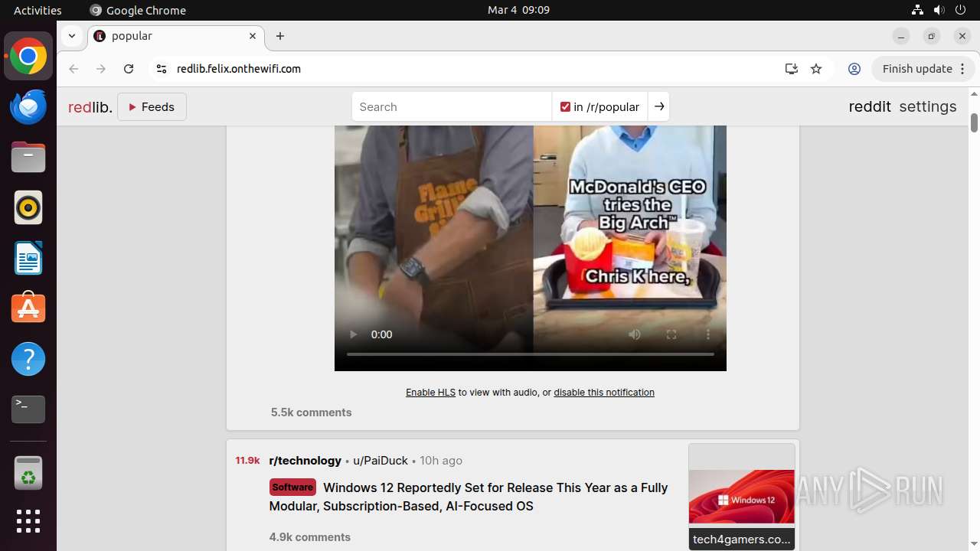
Task: Click the browser address bar URL
Action: pyautogui.click(x=239, y=69)
